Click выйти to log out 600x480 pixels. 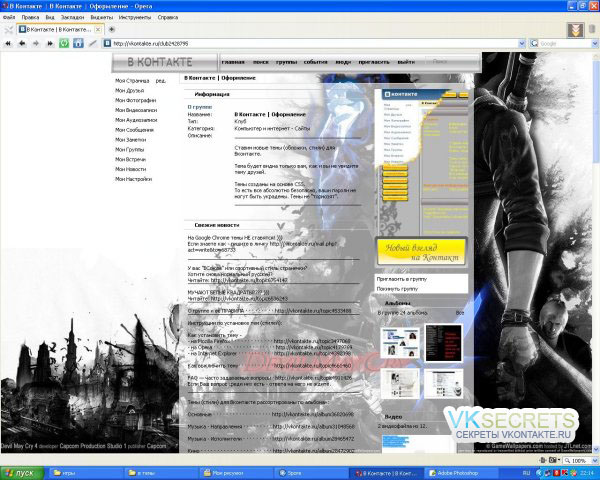coord(406,62)
